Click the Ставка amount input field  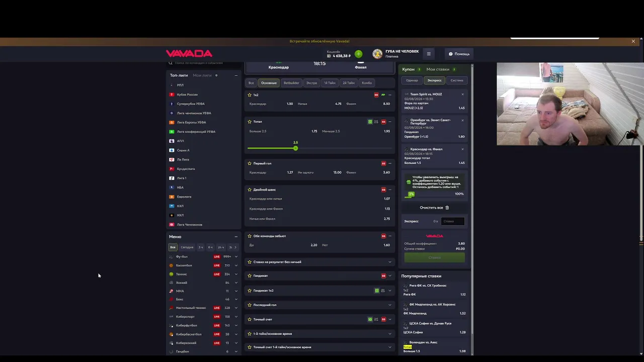(452, 221)
